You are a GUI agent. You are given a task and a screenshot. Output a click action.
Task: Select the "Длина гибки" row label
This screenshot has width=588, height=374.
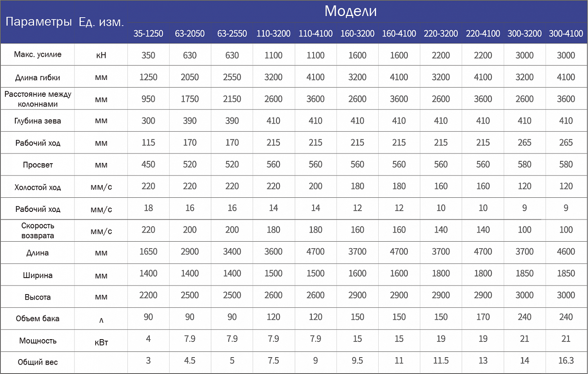pos(38,78)
